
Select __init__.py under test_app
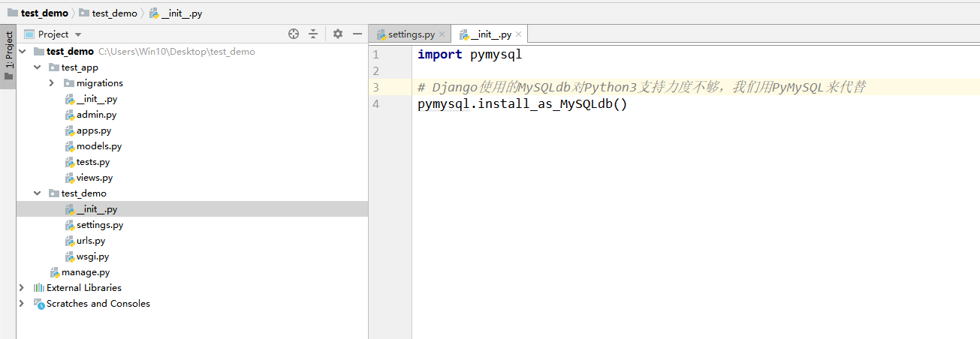(x=97, y=99)
